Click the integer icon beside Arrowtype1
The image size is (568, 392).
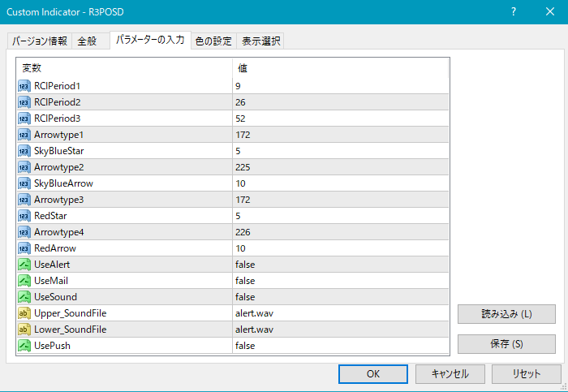pos(24,135)
